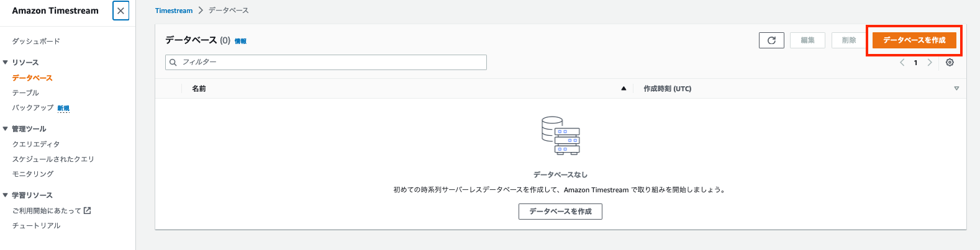980x250 pixels.
Task: Collapse the 管理ツール section
Action: pos(6,128)
